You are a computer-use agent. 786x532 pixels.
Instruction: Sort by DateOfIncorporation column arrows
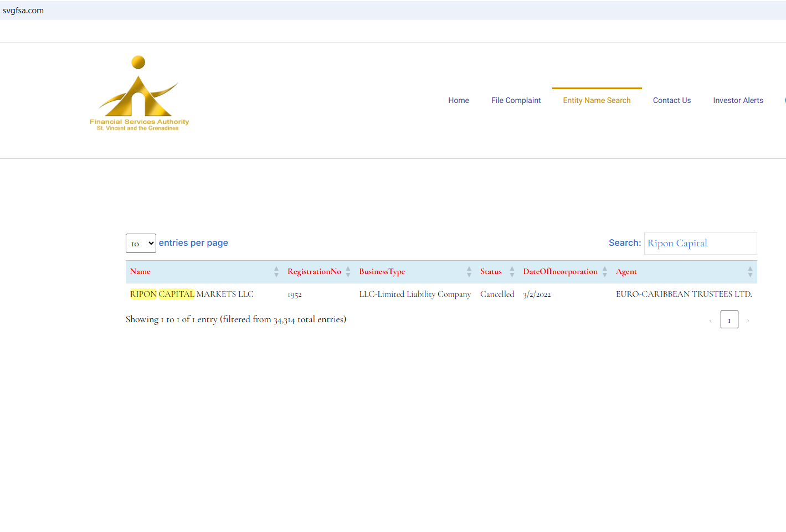pyautogui.click(x=605, y=272)
